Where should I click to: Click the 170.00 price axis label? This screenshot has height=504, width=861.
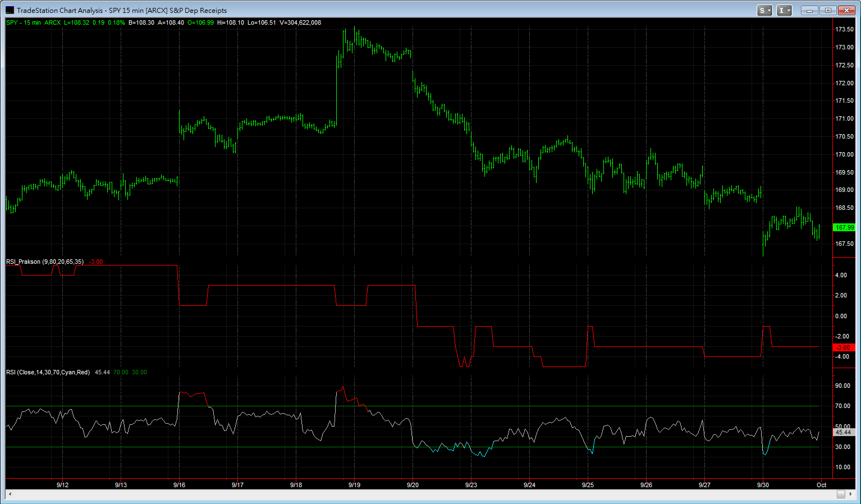click(x=844, y=155)
